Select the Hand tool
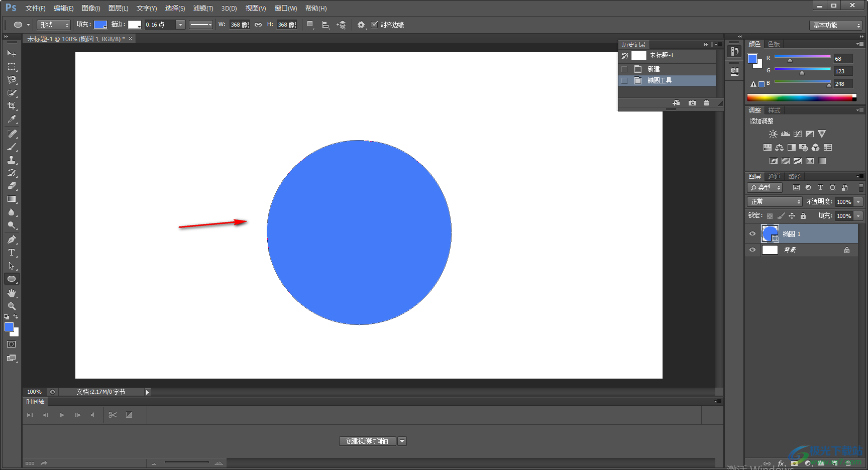Image resolution: width=868 pixels, height=470 pixels. [12, 293]
